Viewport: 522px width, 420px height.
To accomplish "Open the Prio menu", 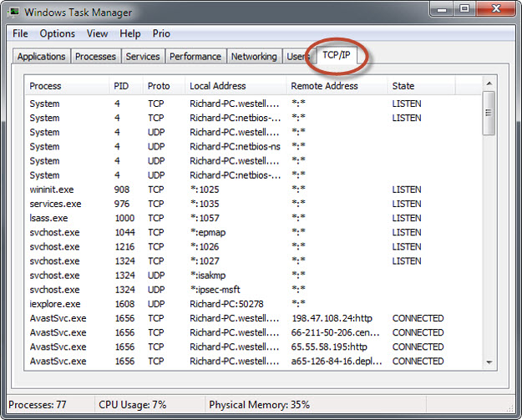I will pyautogui.click(x=161, y=33).
